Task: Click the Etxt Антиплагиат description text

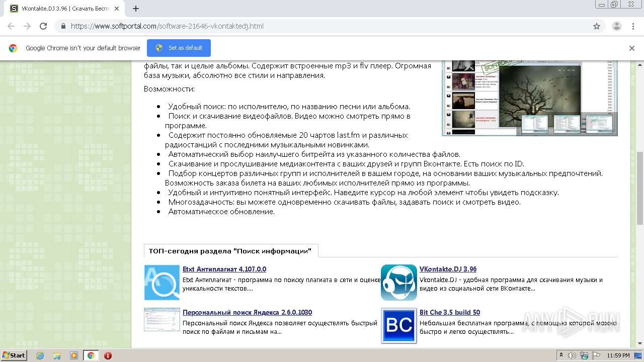Action: 282,284
